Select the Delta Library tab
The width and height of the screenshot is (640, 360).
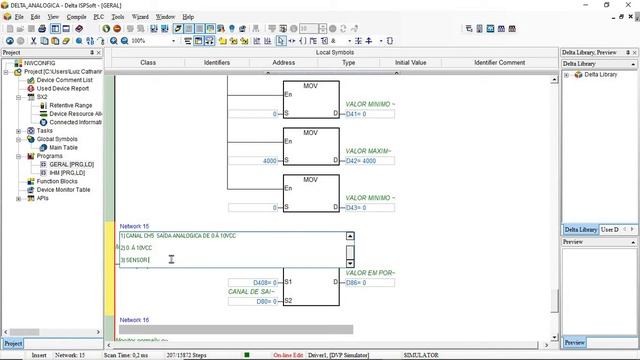click(x=580, y=229)
